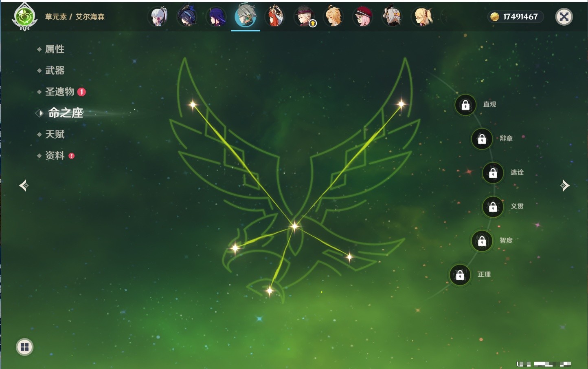Select the dark blue hat character avatar
The width and height of the screenshot is (588, 369).
(187, 17)
